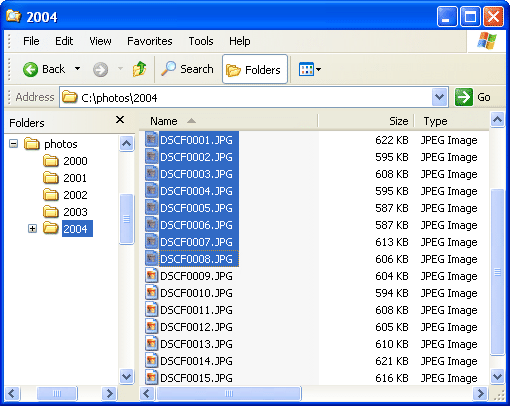Open the Favorites menu
Viewport: 510px width, 407px height.
tap(150, 41)
